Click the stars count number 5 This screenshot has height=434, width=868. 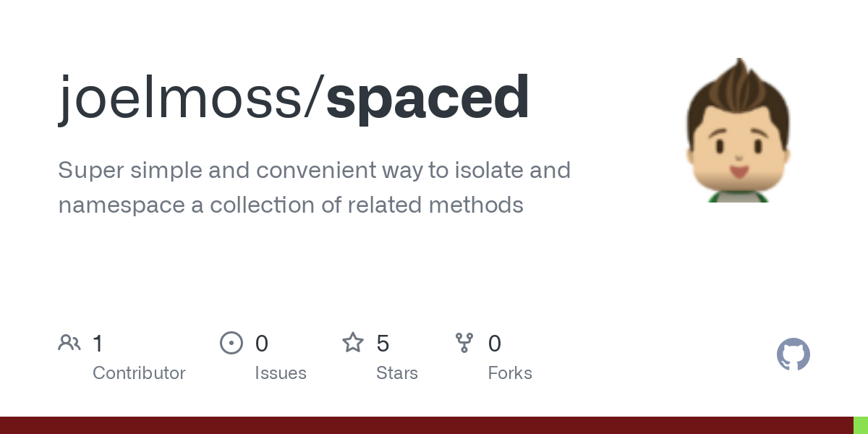pyautogui.click(x=383, y=344)
